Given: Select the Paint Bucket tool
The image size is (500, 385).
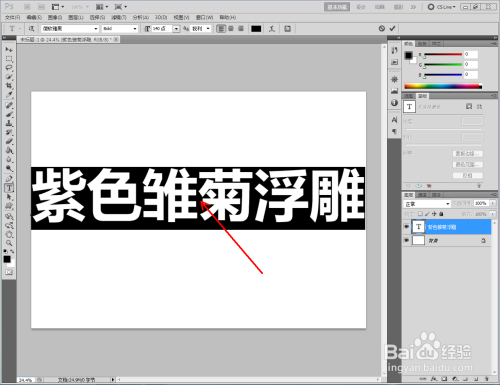Looking at the screenshot, I should [9, 150].
